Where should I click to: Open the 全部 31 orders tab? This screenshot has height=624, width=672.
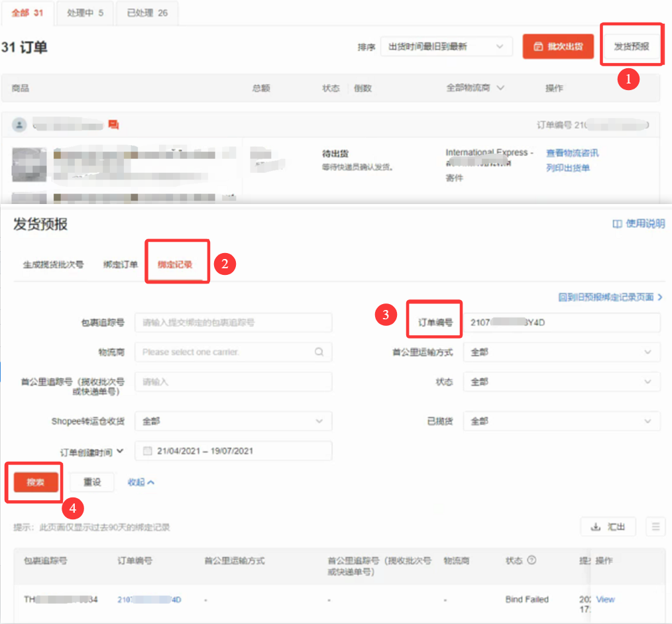coord(27,13)
